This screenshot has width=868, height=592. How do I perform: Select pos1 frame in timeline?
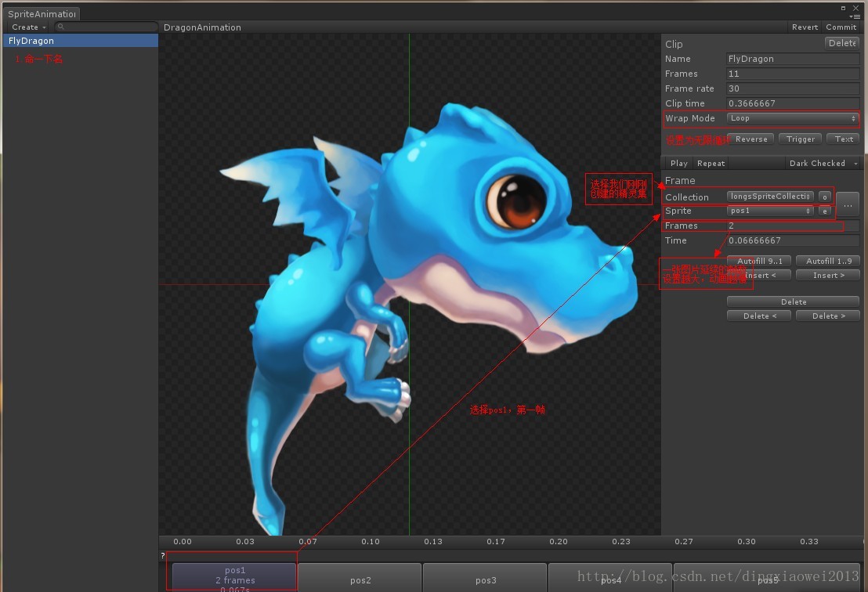click(235, 579)
